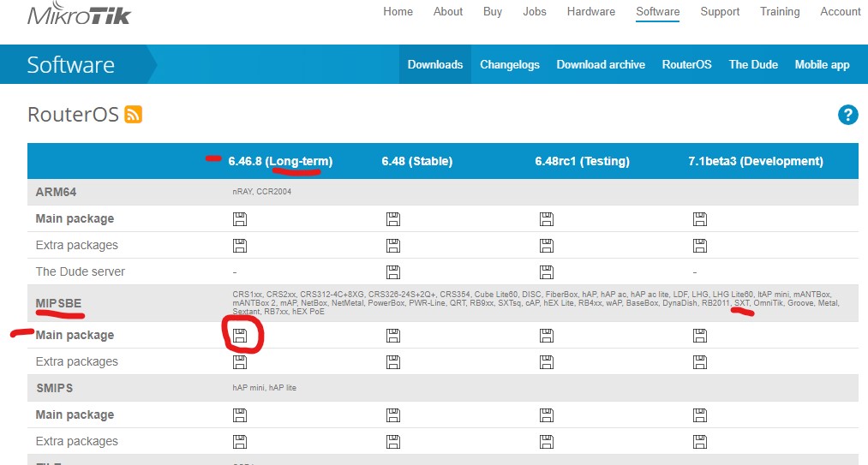Viewport: 868px width, 465px height.
Task: Download SMIPS Extra packages 6.48 Stable
Action: pyautogui.click(x=393, y=442)
